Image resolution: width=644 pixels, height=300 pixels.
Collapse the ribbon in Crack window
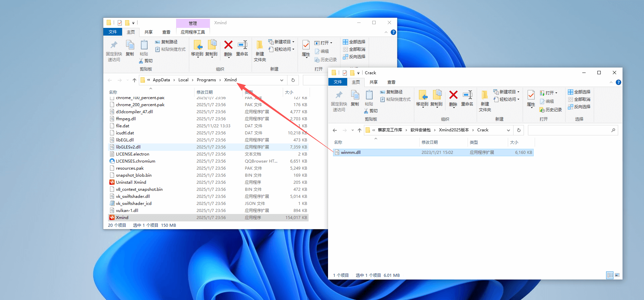[x=611, y=82]
